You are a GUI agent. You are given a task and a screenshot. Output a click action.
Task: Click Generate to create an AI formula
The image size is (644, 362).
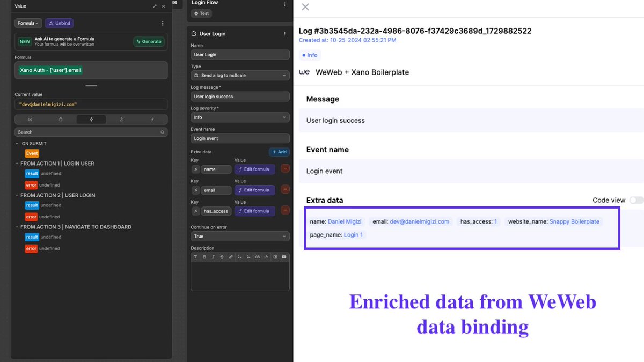tap(149, 41)
